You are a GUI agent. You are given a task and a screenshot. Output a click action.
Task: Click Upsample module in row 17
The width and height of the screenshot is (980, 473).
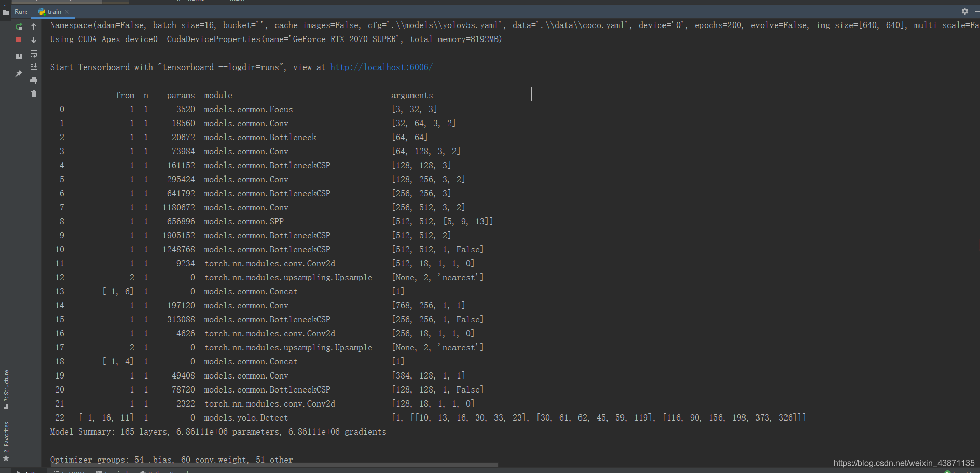288,347
